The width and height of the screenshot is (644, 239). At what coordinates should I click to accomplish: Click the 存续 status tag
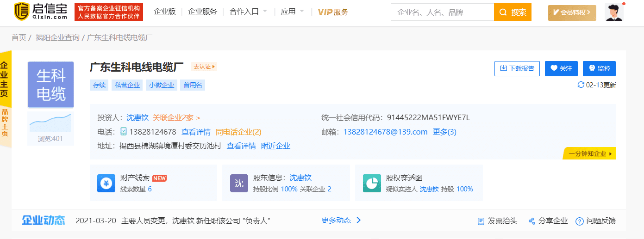coord(99,85)
